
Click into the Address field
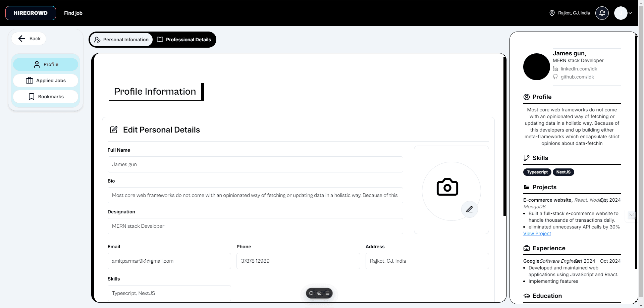coord(427,261)
